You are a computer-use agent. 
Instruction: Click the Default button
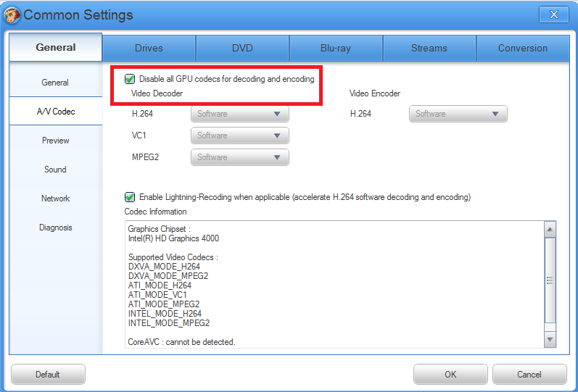(48, 375)
